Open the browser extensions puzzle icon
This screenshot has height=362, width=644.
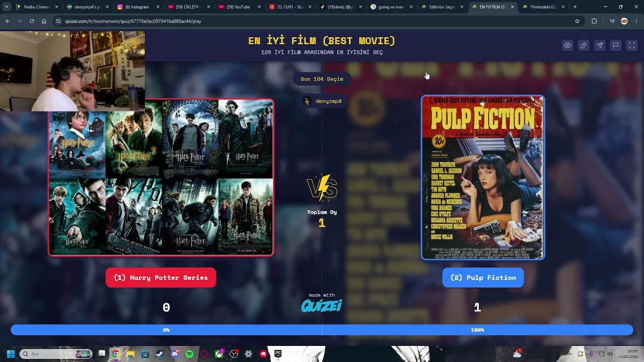[594, 21]
